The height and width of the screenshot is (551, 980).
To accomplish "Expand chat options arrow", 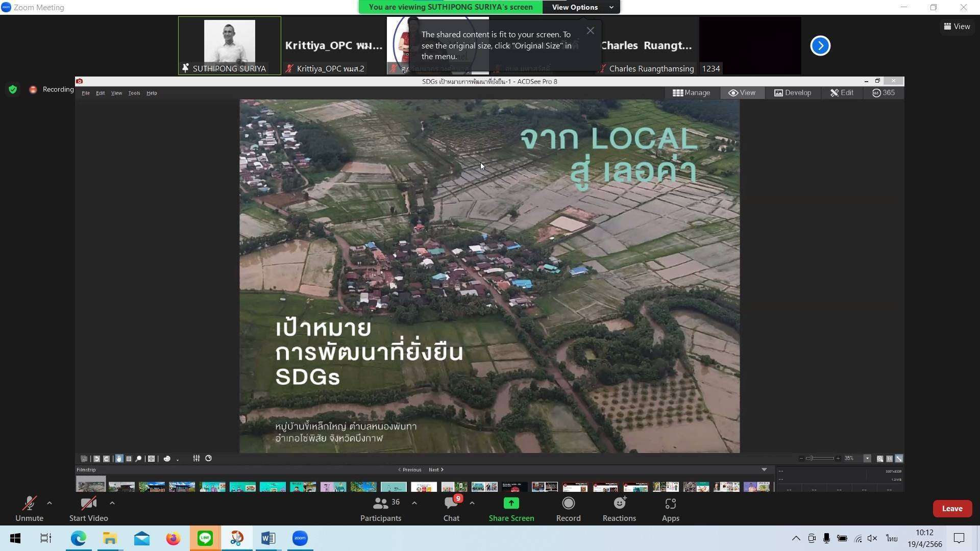I will coord(472,503).
